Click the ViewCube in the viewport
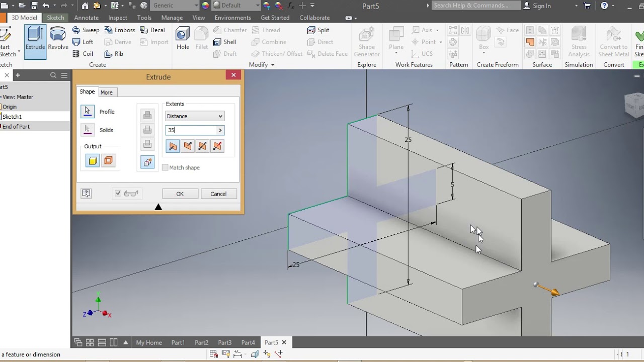 tap(634, 105)
